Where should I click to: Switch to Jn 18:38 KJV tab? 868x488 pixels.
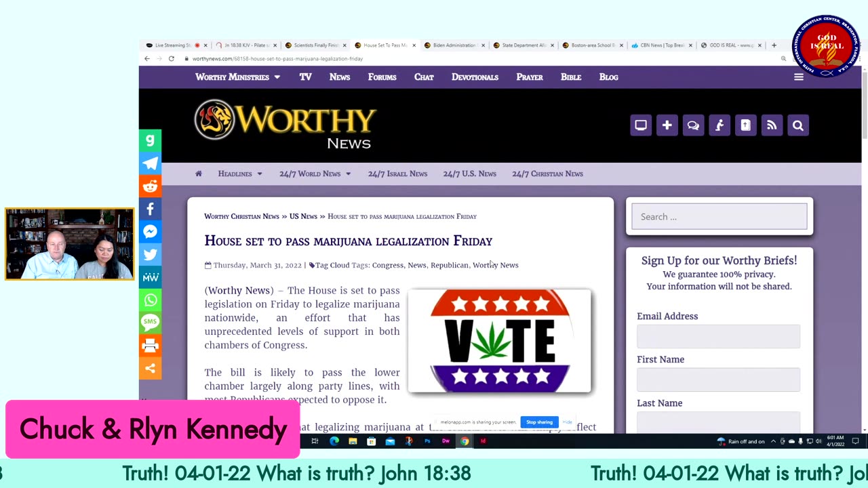click(x=245, y=45)
